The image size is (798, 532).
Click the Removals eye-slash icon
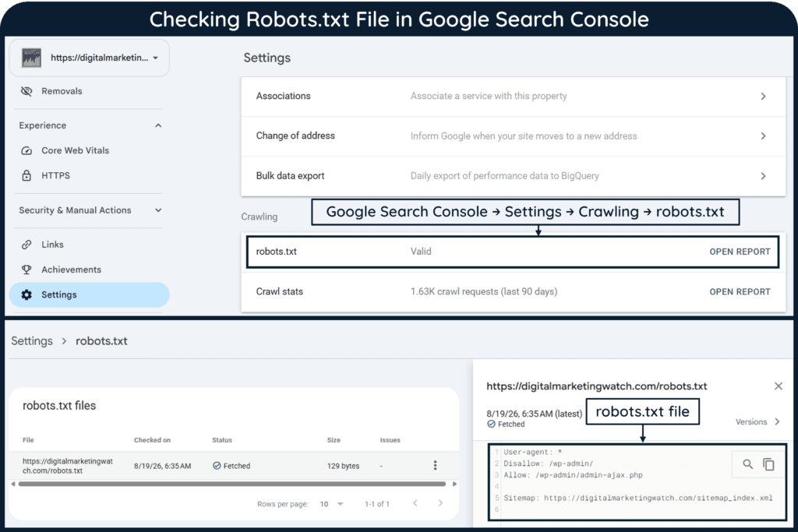pos(26,91)
